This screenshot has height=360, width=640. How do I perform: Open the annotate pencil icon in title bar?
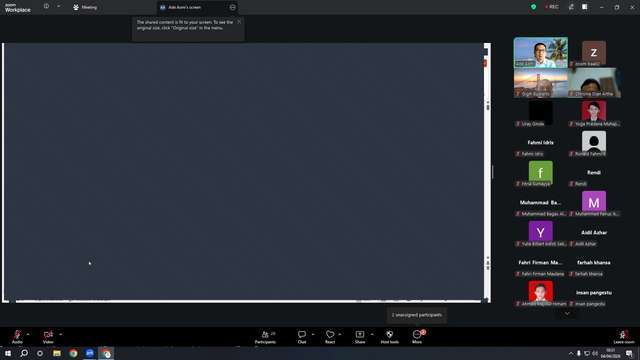pyautogui.click(x=571, y=7)
